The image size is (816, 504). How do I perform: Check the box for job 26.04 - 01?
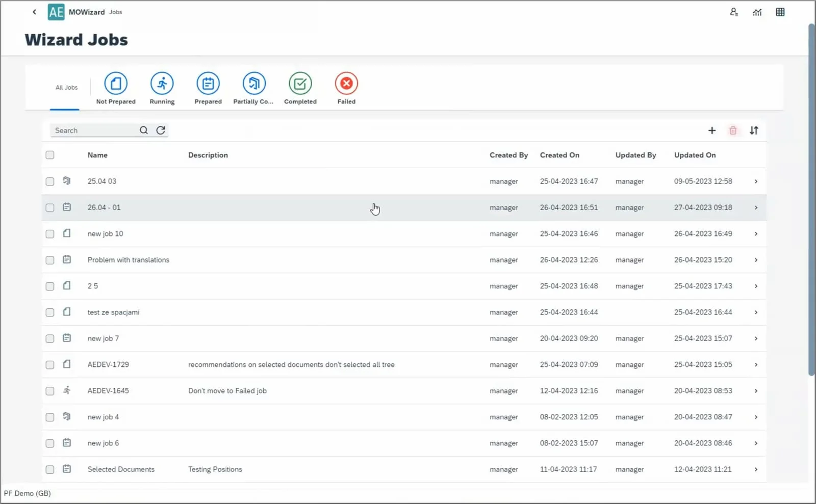click(50, 207)
